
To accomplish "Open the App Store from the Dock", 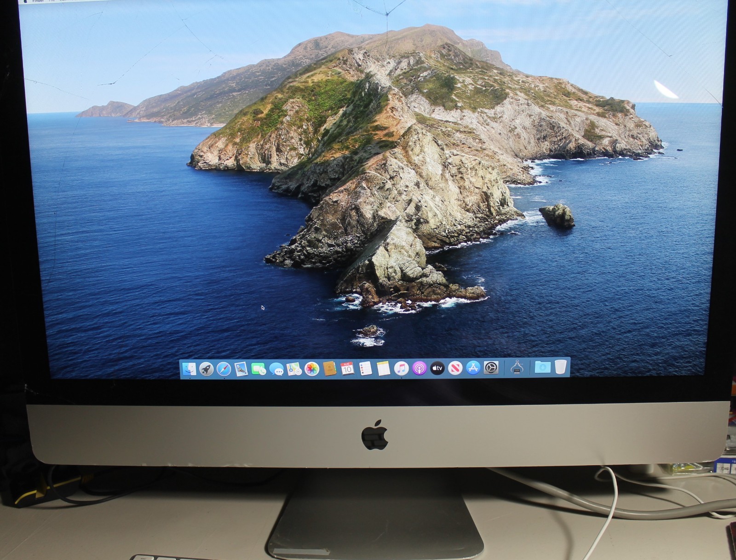I will [x=473, y=368].
